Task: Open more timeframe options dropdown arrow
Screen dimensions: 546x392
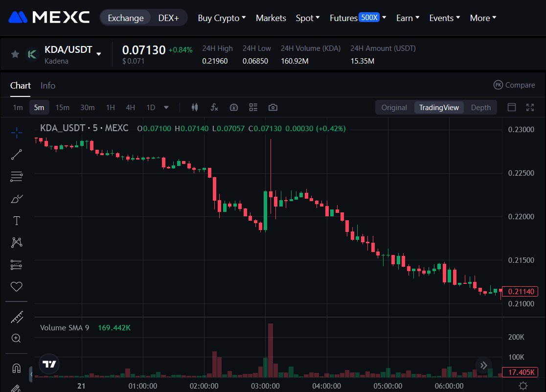Action: coord(166,107)
